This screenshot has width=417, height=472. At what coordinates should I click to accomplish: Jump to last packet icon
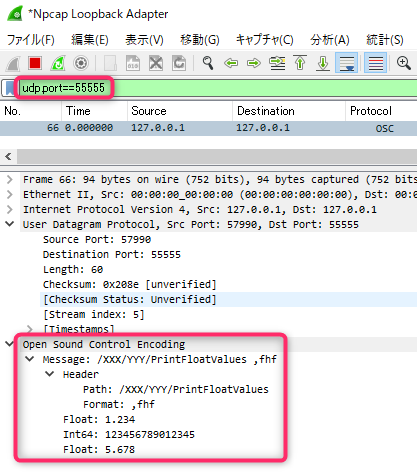tap(323, 63)
